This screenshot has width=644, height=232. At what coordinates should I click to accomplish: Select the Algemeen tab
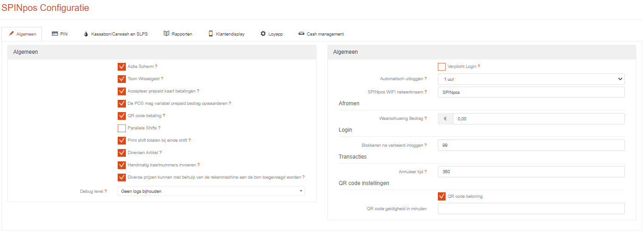[22, 34]
